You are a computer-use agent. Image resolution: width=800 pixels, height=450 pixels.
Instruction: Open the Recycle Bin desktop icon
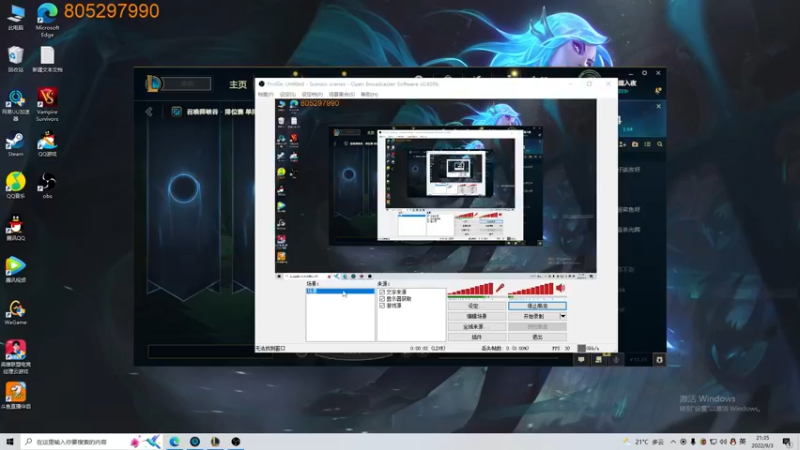pyautogui.click(x=15, y=58)
